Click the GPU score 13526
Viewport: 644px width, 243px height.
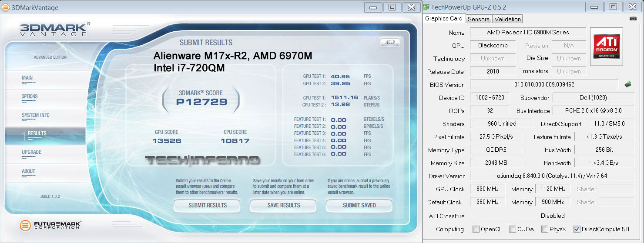click(167, 141)
